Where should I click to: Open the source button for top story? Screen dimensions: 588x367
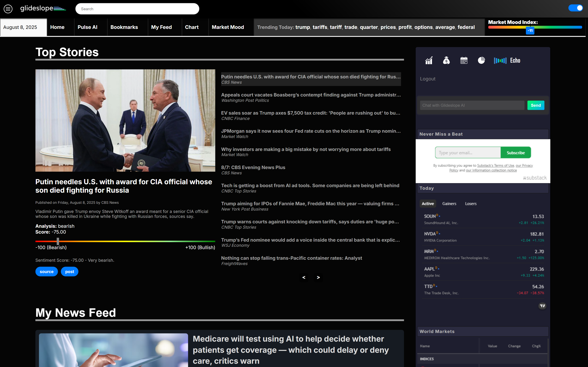click(x=47, y=272)
